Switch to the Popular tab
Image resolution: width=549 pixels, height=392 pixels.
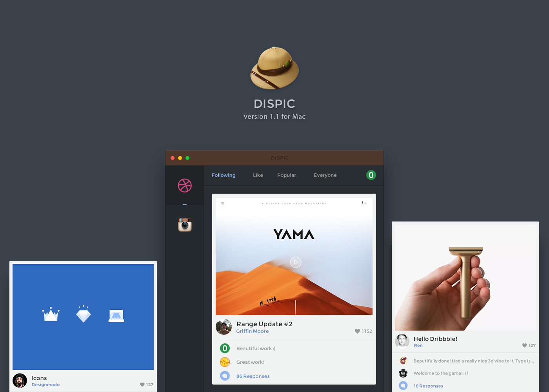coord(287,175)
